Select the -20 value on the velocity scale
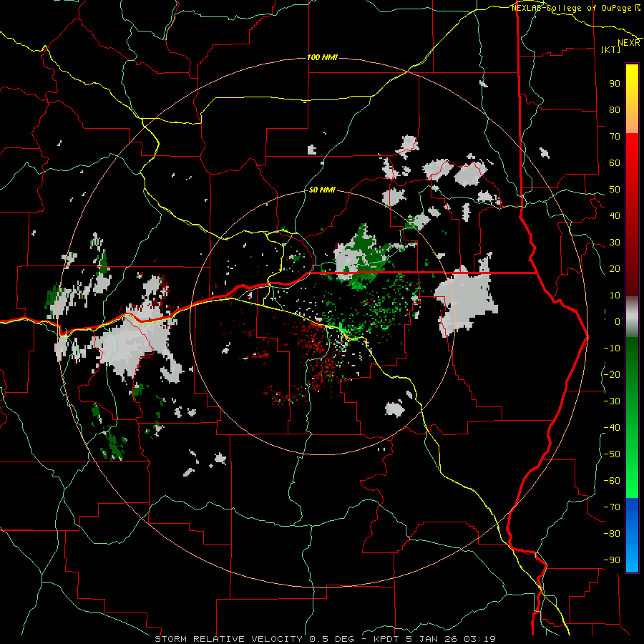Viewport: 644px width, 644px height. (x=612, y=374)
